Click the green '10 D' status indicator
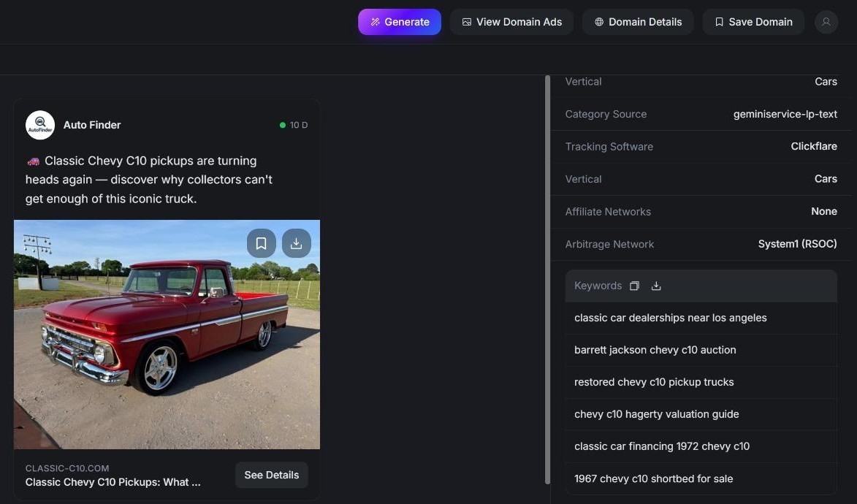Image resolution: width=857 pixels, height=504 pixels. coord(294,125)
